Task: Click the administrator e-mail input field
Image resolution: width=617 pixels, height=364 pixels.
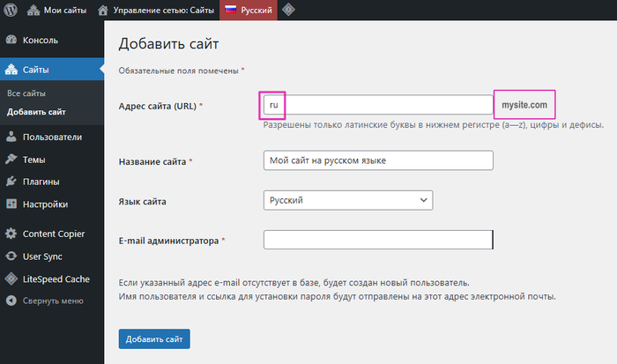Action: click(x=377, y=241)
